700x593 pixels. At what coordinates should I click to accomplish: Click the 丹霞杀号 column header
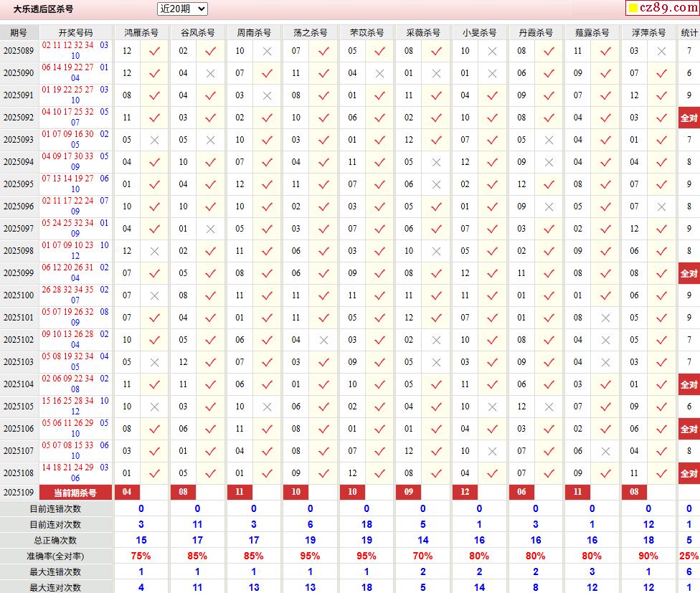[x=536, y=32]
